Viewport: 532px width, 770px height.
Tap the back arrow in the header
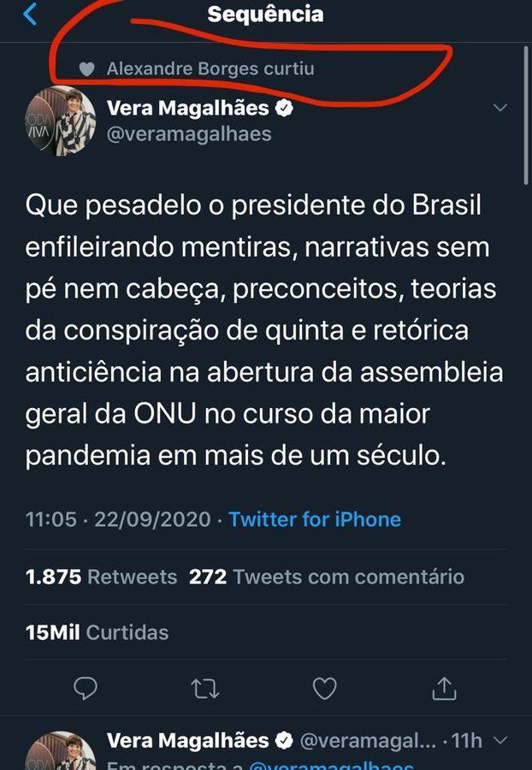coord(30,15)
